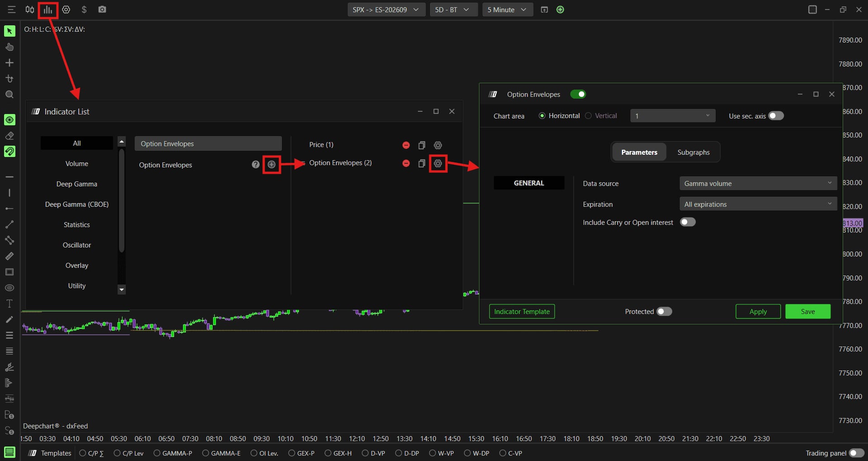Select the Deep Gamma category

coord(77,184)
